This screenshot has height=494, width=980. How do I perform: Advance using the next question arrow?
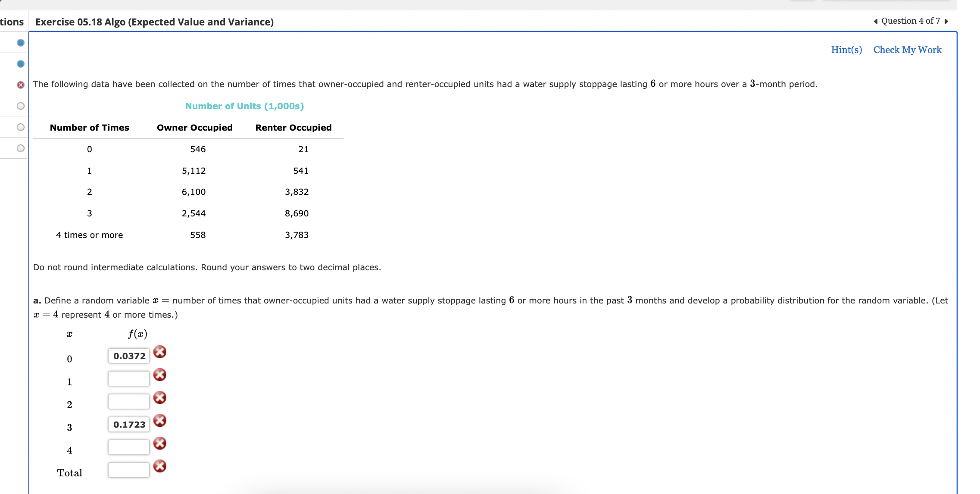946,20
